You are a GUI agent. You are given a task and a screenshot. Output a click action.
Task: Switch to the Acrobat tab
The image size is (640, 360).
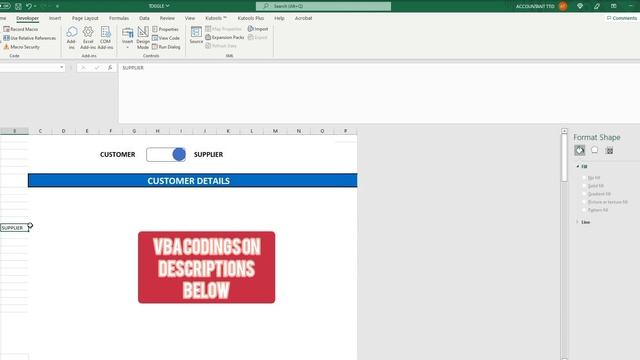pyautogui.click(x=303, y=18)
